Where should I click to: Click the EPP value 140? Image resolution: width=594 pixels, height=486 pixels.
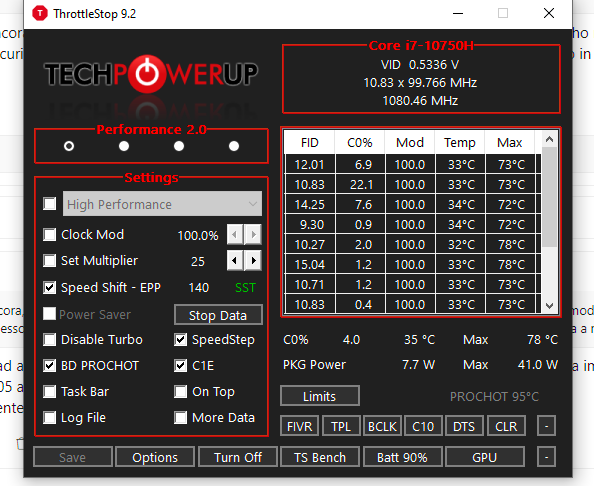[x=199, y=288]
